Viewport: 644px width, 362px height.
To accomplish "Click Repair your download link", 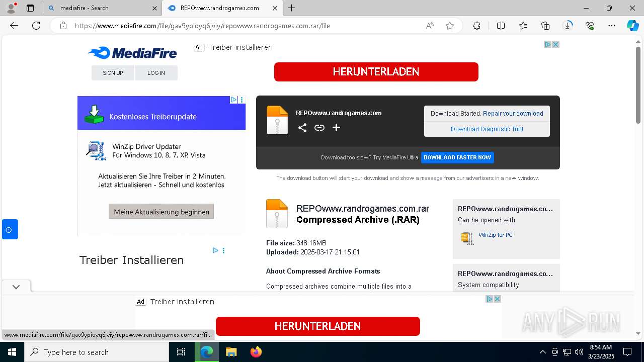I will tap(513, 114).
